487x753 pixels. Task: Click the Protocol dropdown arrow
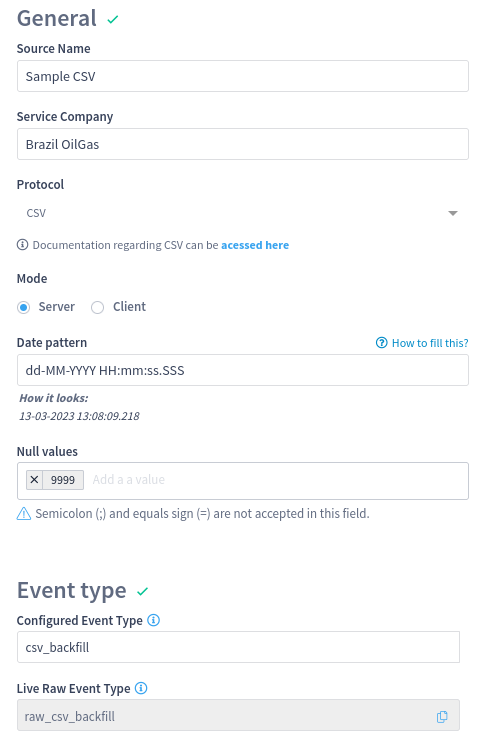pos(453,213)
